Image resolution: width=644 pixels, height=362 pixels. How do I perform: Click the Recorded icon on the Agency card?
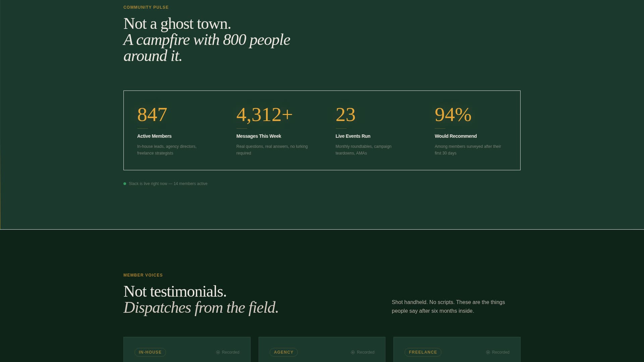pos(353,352)
